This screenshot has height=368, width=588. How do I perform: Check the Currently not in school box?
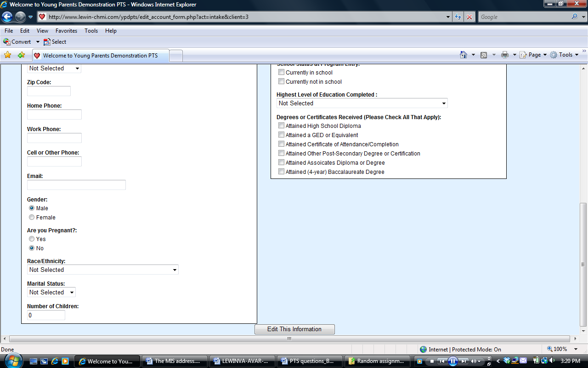pos(282,81)
